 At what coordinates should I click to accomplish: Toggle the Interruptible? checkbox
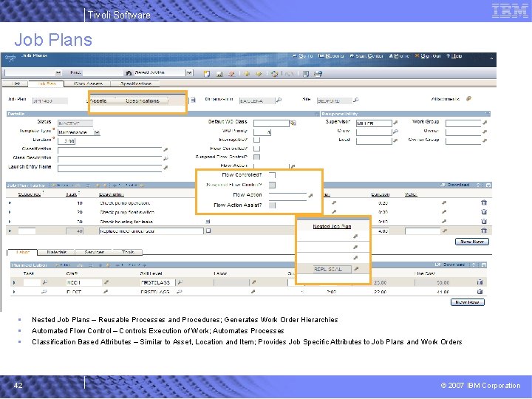257,140
